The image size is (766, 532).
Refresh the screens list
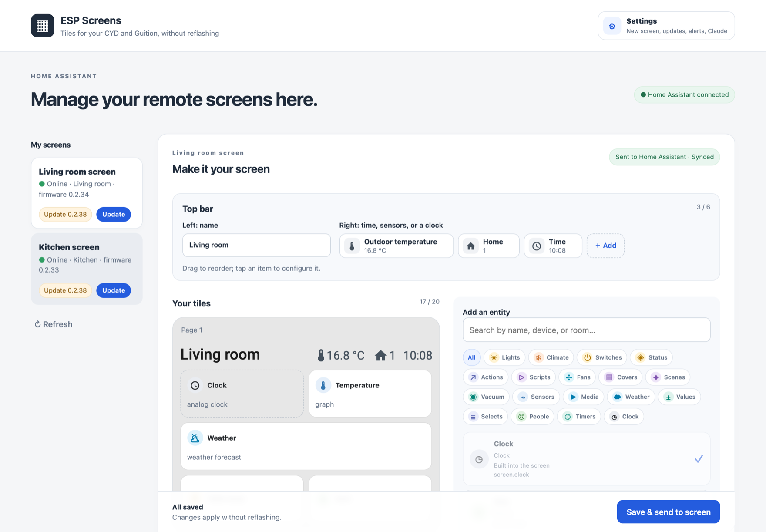pyautogui.click(x=54, y=324)
